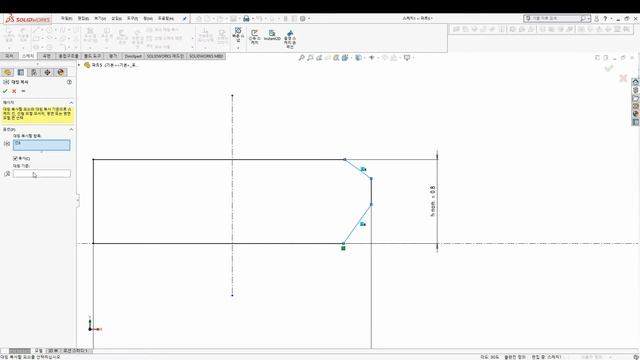Open the View menu
Screen dimensions: 640x360
pos(100,19)
